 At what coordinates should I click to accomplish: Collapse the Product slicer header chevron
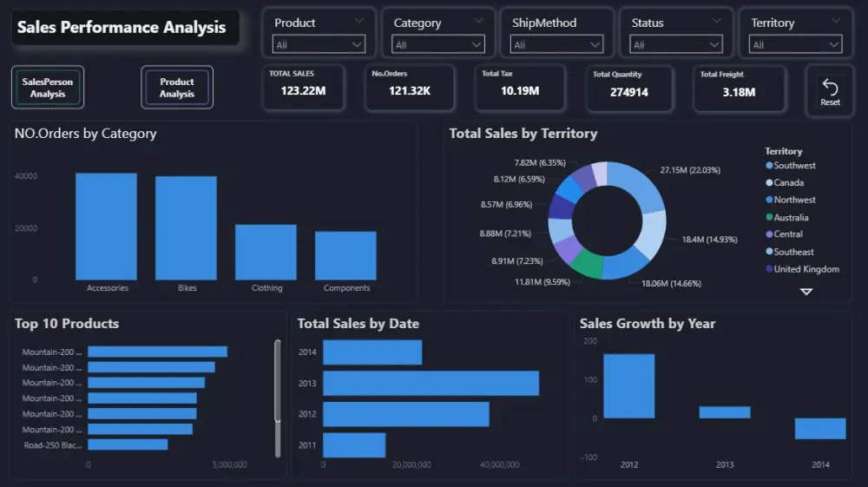click(359, 21)
